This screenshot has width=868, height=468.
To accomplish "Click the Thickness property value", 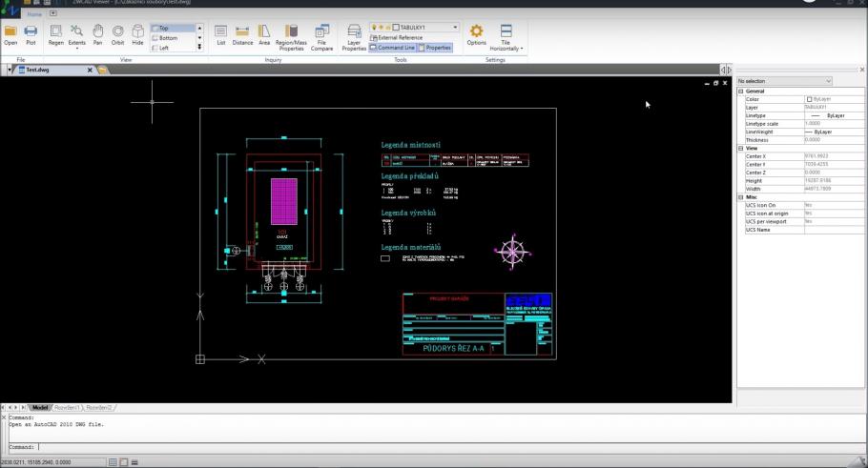I will click(x=834, y=140).
